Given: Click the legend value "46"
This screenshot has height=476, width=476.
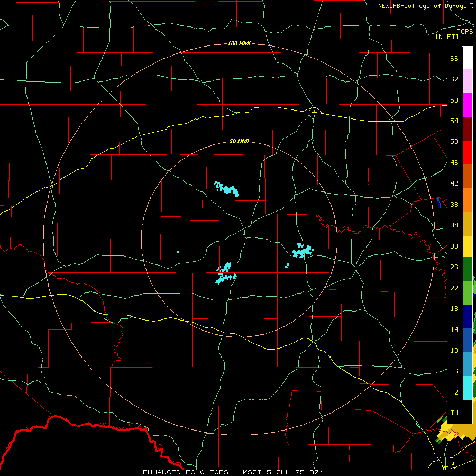Looking at the screenshot, I should pos(454,163).
